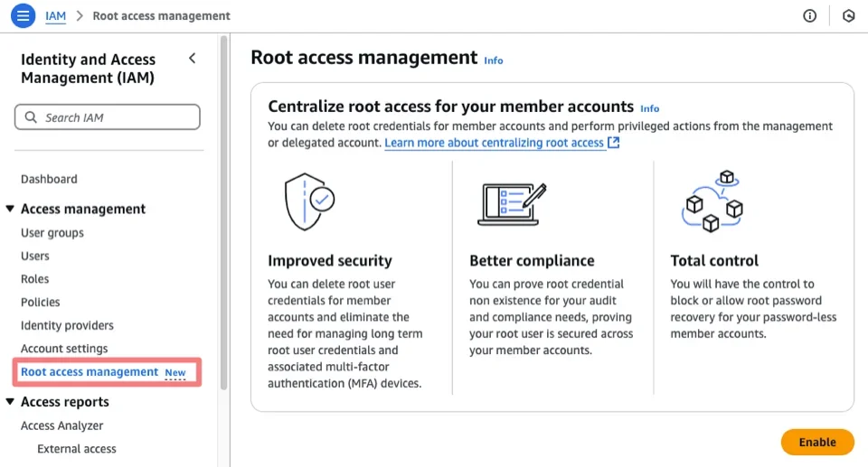Click the Better compliance laptop icon

pyautogui.click(x=512, y=204)
